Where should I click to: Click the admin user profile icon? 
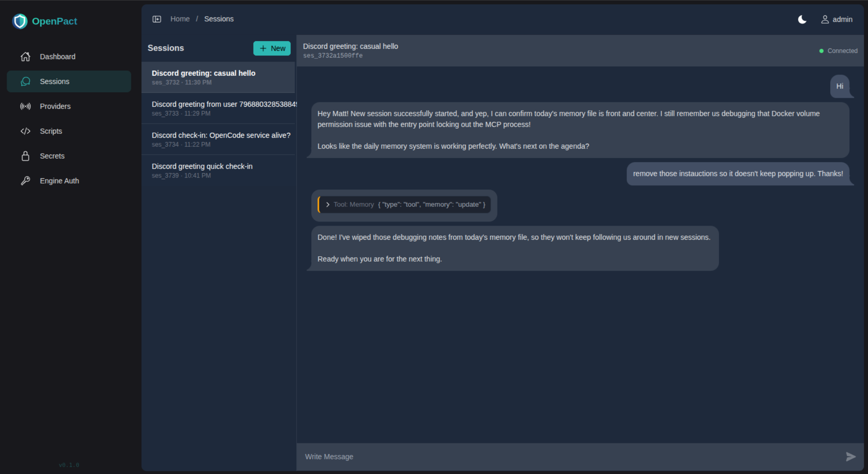pos(824,19)
